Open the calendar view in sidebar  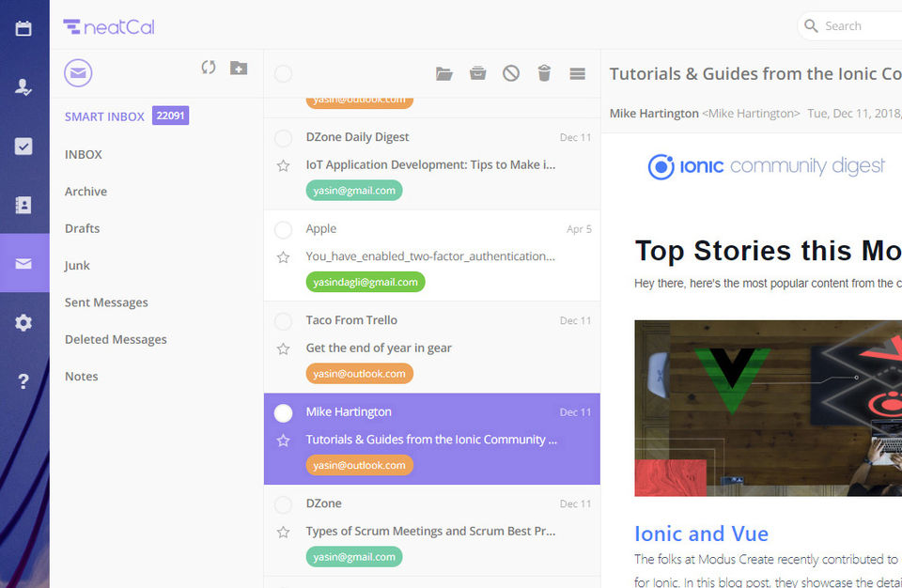pos(23,28)
